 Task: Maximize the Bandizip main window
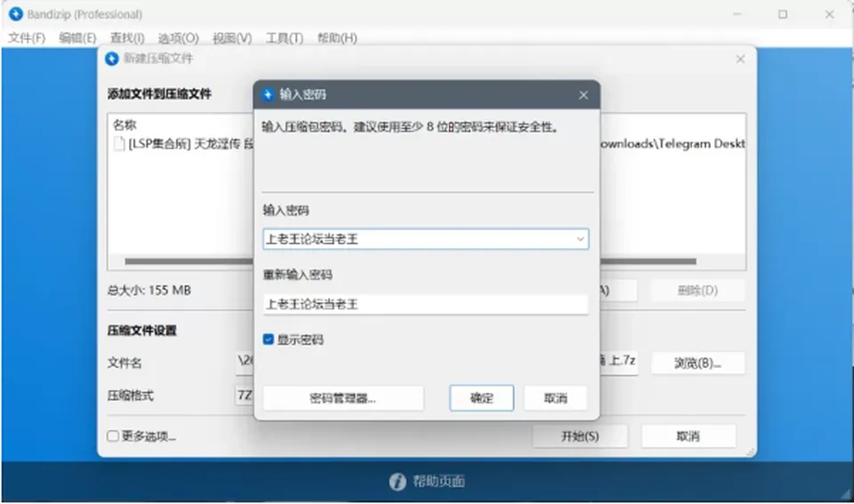(x=783, y=14)
